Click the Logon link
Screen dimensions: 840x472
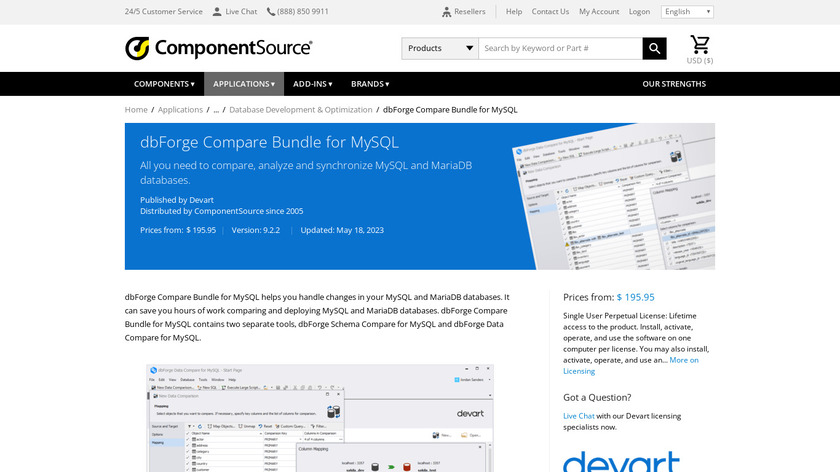click(x=639, y=12)
